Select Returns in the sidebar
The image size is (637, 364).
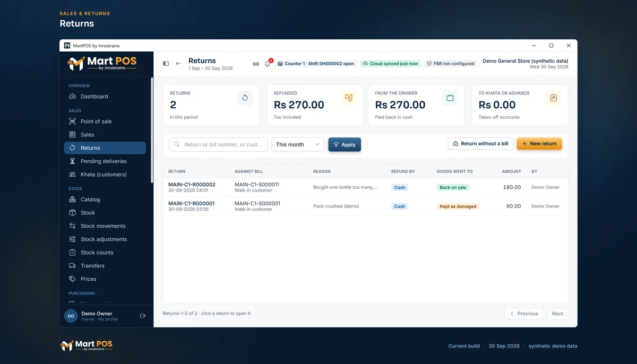point(105,148)
